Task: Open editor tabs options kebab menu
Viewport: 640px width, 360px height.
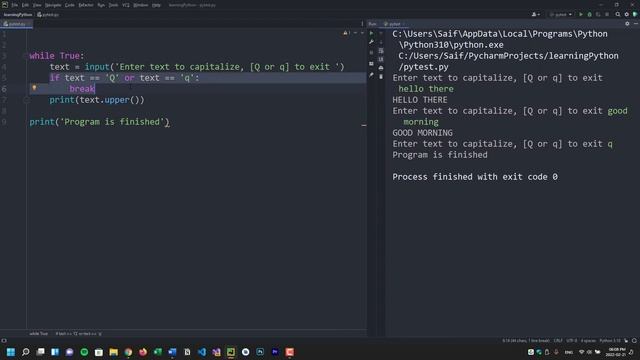Action: (x=362, y=24)
